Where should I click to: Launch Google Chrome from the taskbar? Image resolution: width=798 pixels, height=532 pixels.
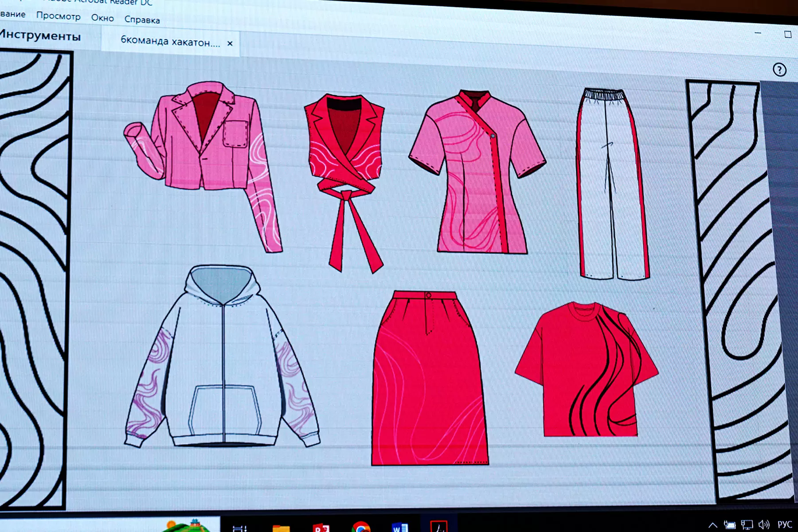(x=361, y=528)
